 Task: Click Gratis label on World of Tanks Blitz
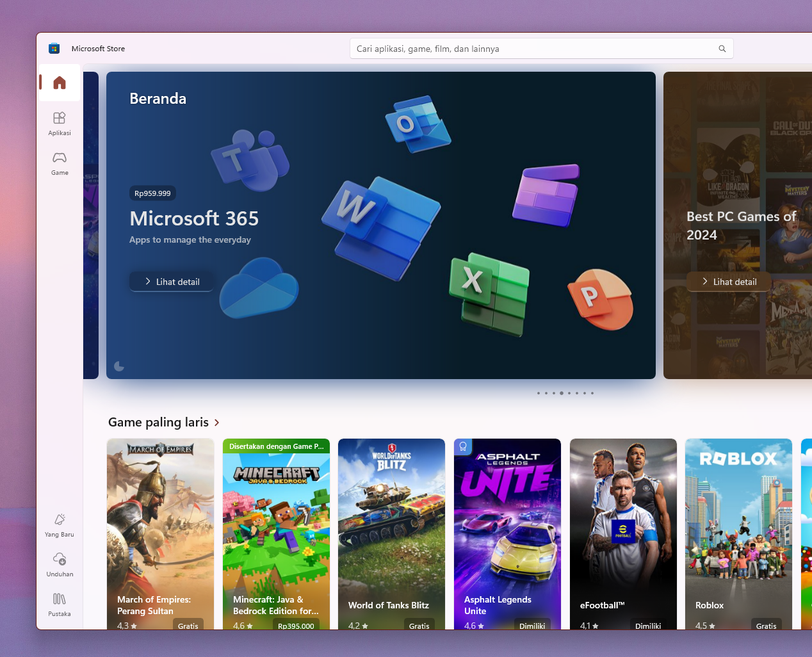click(419, 626)
